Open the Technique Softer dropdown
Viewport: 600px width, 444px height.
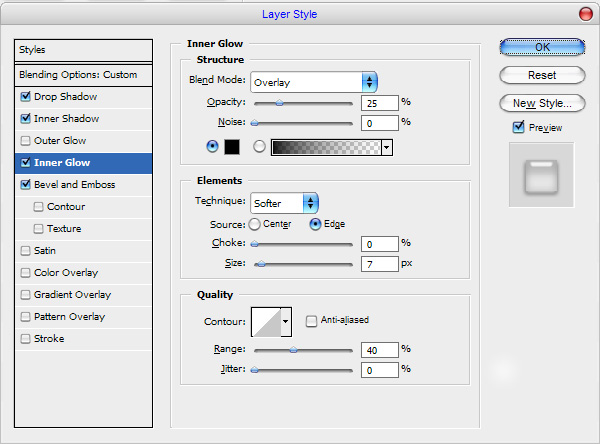pos(284,203)
